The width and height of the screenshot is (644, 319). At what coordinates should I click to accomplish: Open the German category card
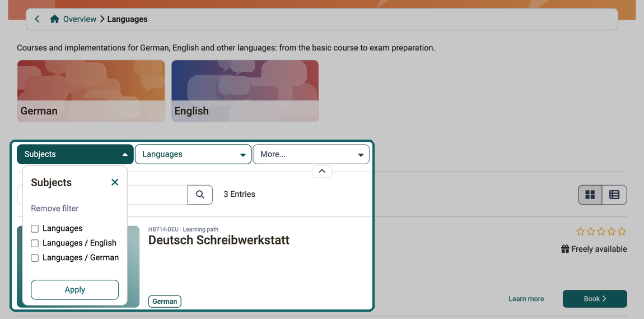point(91,91)
